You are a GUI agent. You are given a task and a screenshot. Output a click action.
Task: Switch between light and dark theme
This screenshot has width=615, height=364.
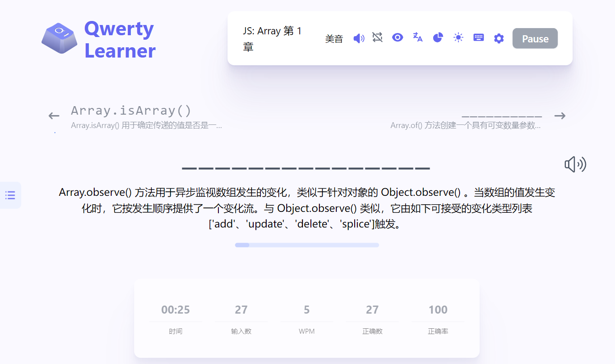click(x=458, y=37)
